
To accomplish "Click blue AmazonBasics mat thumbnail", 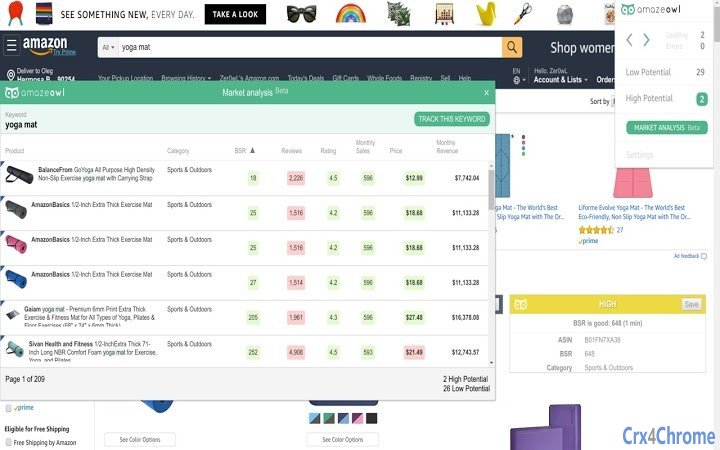I will [x=16, y=279].
